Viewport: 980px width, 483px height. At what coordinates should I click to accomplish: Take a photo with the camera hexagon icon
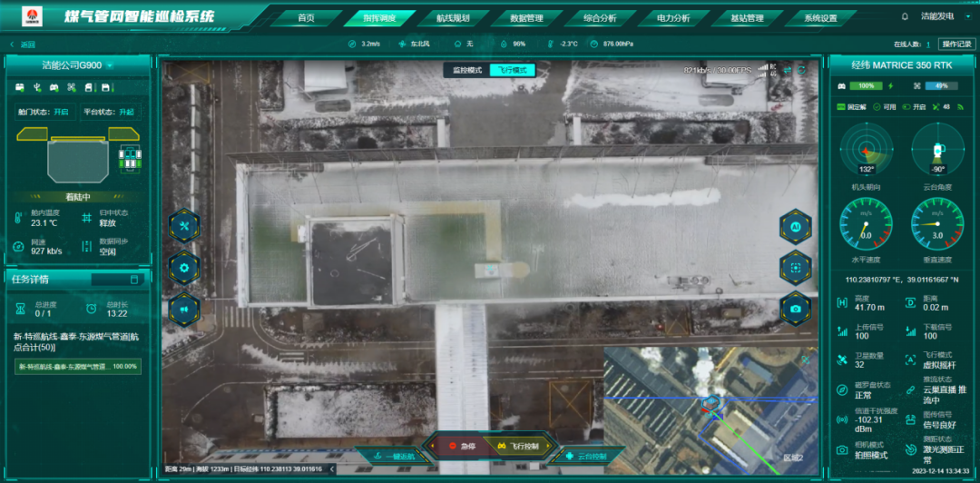point(795,309)
